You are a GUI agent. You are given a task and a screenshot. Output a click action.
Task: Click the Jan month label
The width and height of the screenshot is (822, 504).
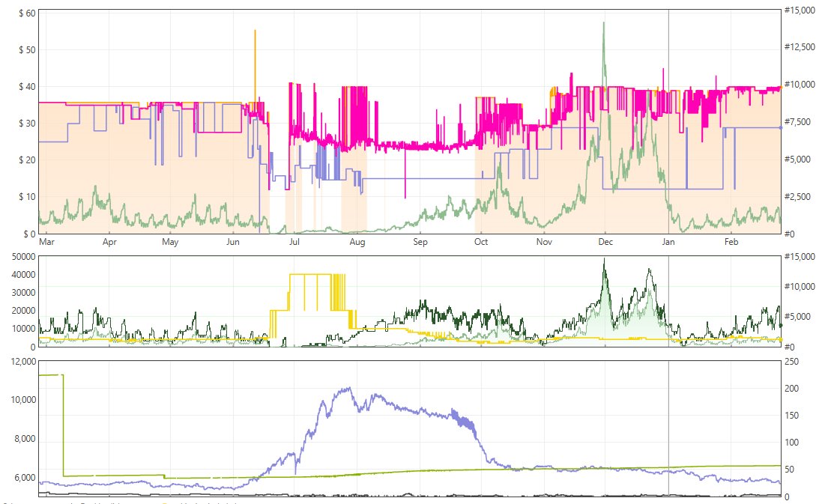click(x=668, y=242)
